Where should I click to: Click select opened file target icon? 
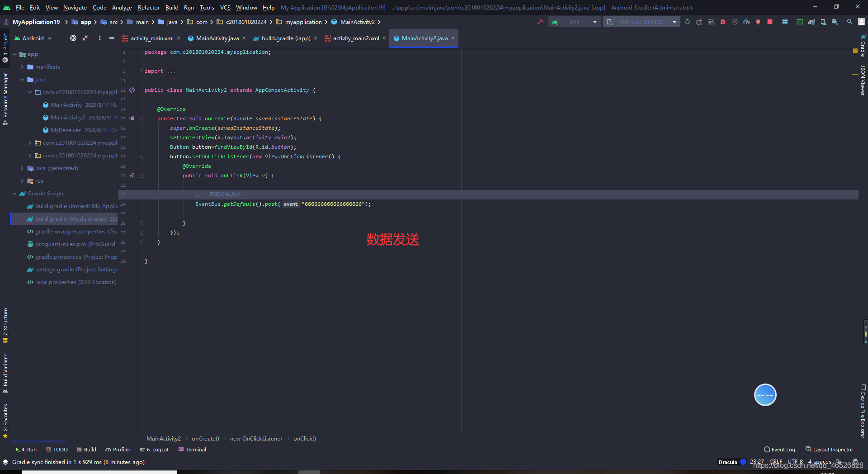[x=73, y=38]
